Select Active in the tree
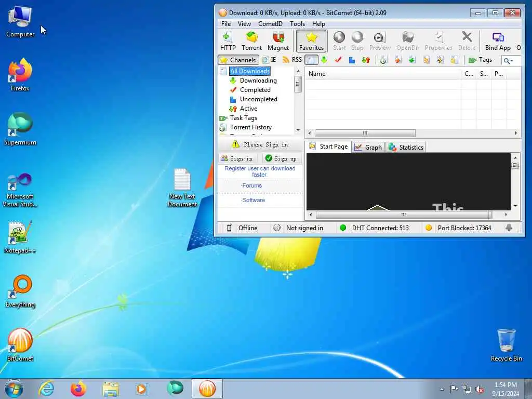Viewport: 532px width, 399px height. pyautogui.click(x=248, y=109)
